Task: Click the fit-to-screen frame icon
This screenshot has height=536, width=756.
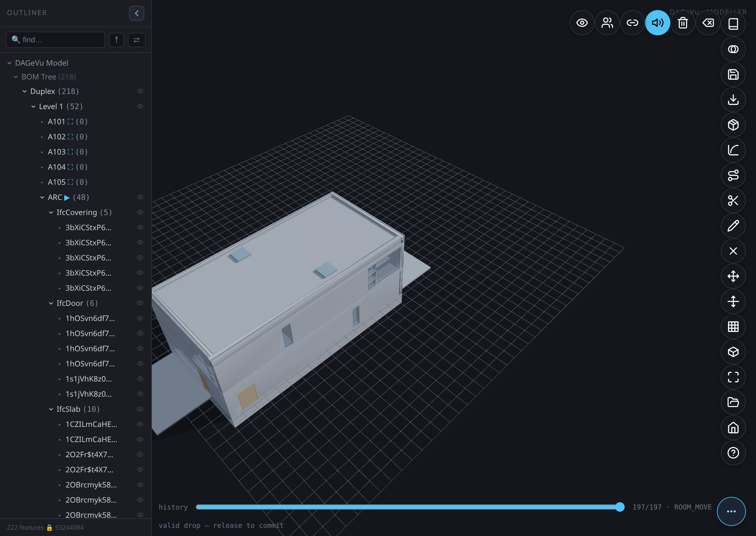Action: click(733, 377)
